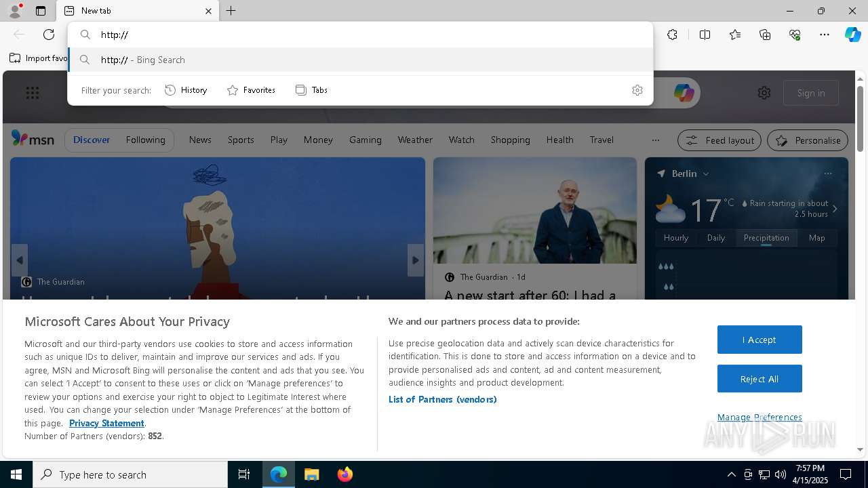Expand more MSN categories ellipsis
The height and width of the screenshot is (488, 868).
(655, 140)
